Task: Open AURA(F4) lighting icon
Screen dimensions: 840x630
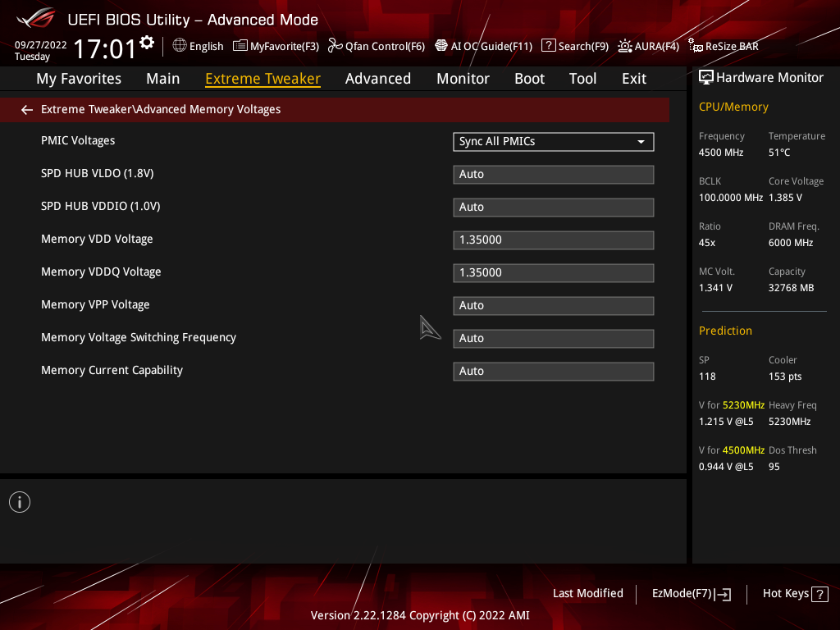Action: point(624,46)
